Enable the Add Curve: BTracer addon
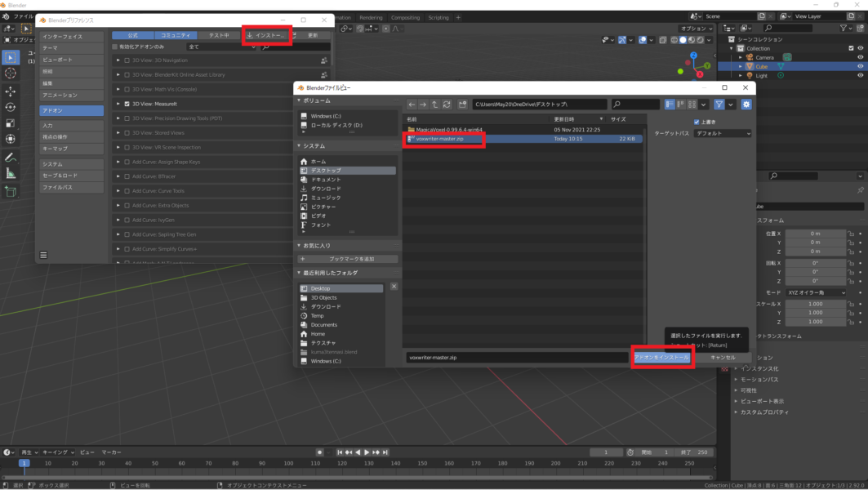This screenshot has height=490, width=868. 127,176
